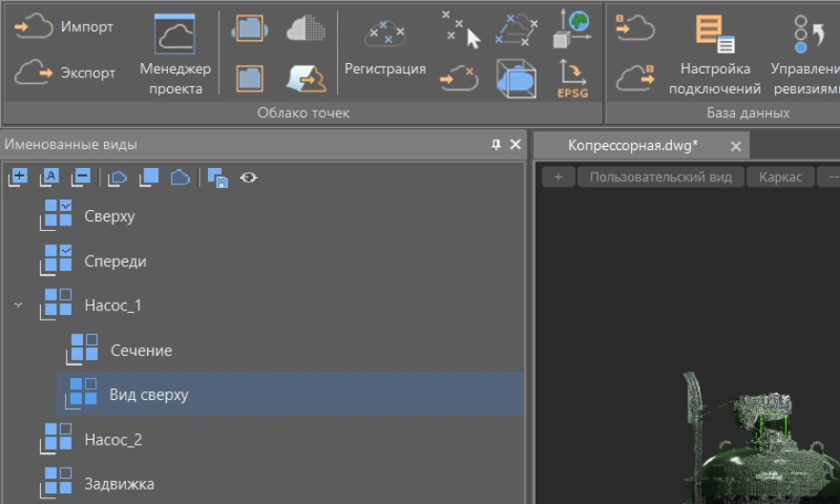The width and height of the screenshot is (840, 504).
Task: Collapse the Насос_1 tree node
Action: coord(18,305)
